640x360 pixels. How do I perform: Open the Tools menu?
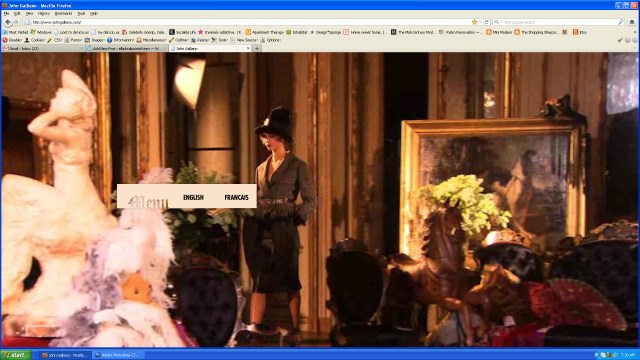click(81, 13)
